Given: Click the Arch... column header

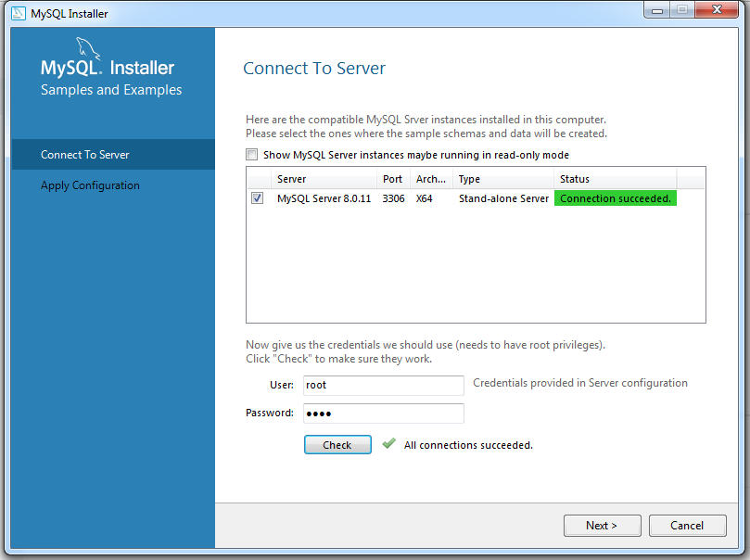Looking at the screenshot, I should [431, 179].
